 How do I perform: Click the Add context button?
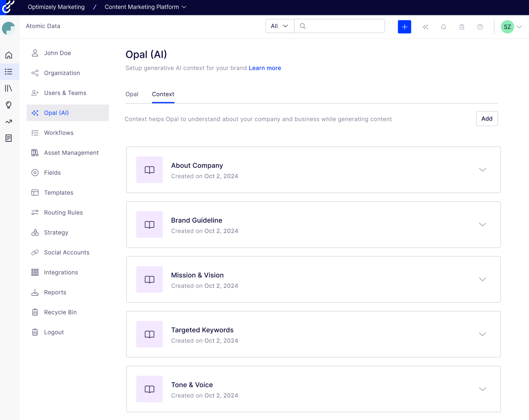487,119
